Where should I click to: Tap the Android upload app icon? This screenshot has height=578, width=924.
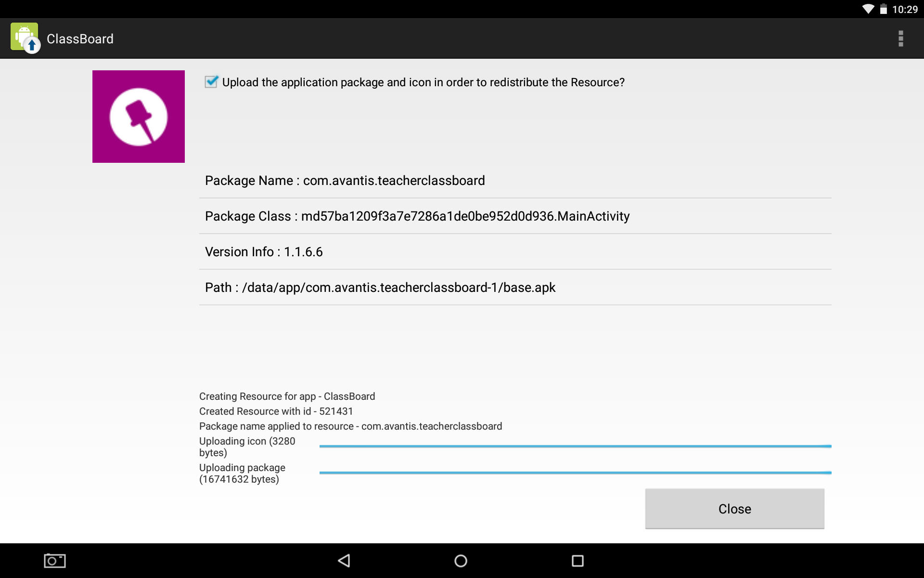[x=25, y=38]
